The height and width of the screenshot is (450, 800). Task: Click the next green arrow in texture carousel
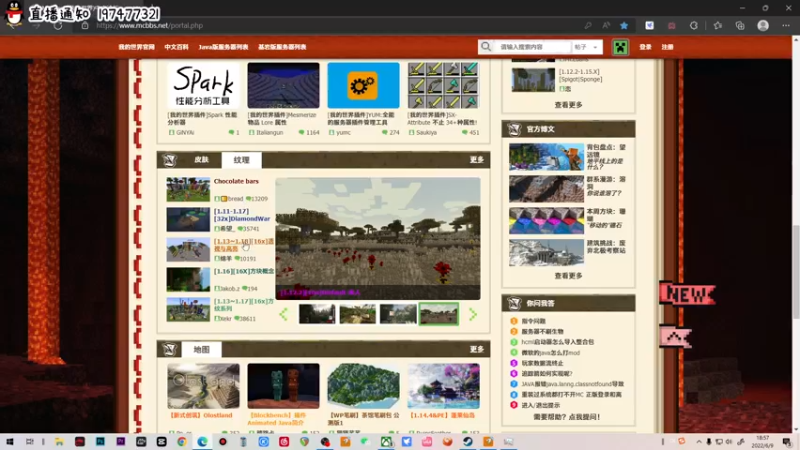tap(473, 314)
